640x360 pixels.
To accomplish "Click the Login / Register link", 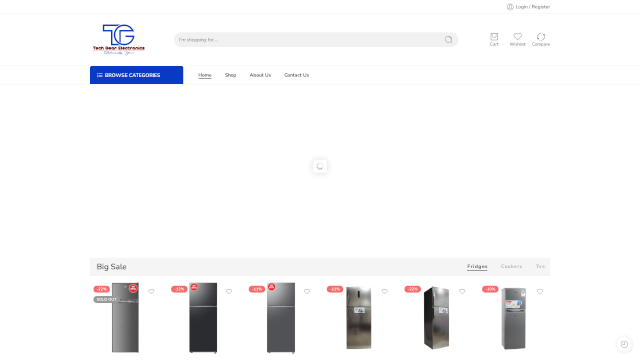I will point(528,7).
